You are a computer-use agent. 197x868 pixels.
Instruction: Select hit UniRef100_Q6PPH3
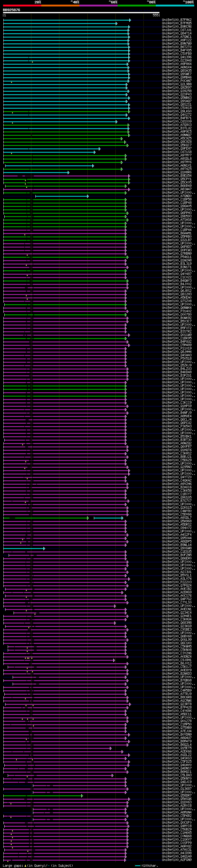click(177, 213)
